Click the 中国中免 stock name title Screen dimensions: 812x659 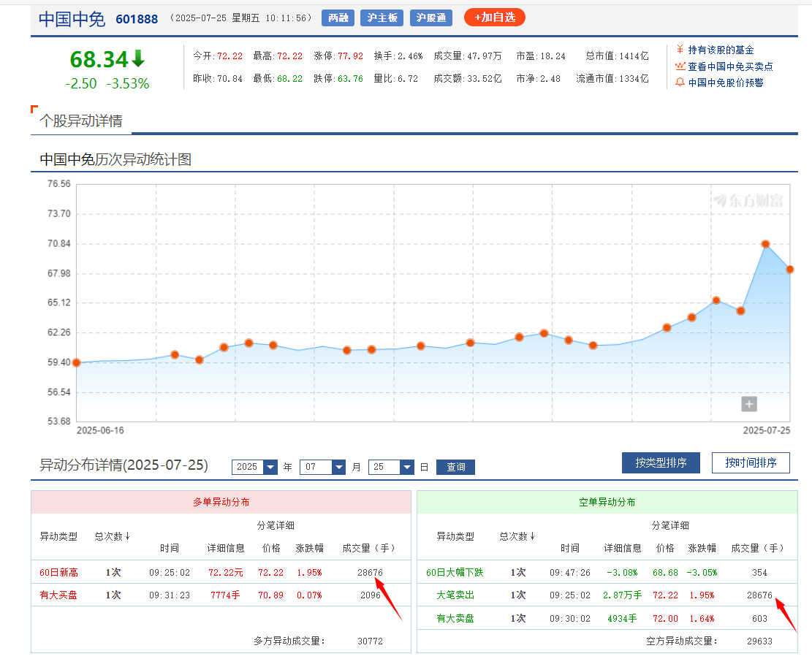click(72, 19)
